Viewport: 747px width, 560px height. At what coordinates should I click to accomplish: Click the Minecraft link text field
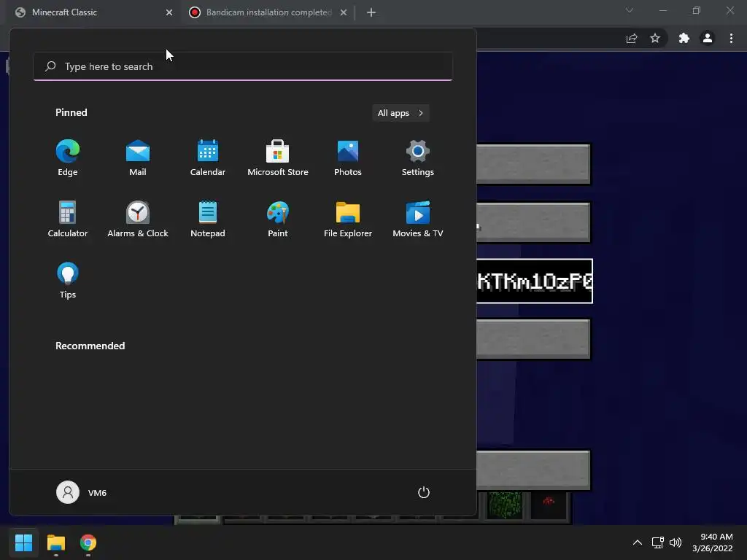tap(535, 281)
